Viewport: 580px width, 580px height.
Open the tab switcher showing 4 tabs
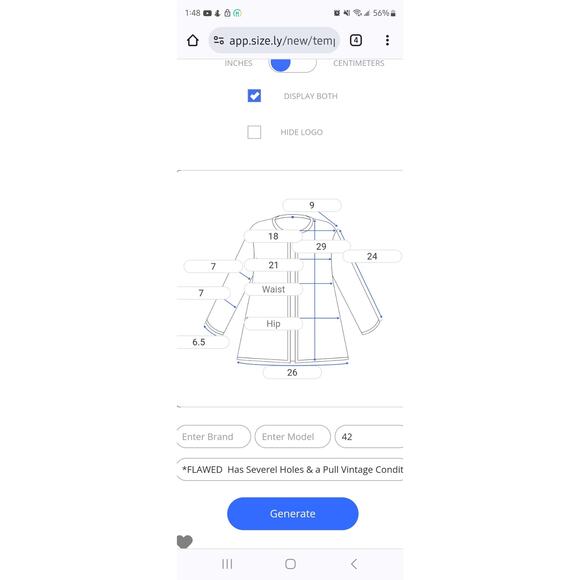355,40
